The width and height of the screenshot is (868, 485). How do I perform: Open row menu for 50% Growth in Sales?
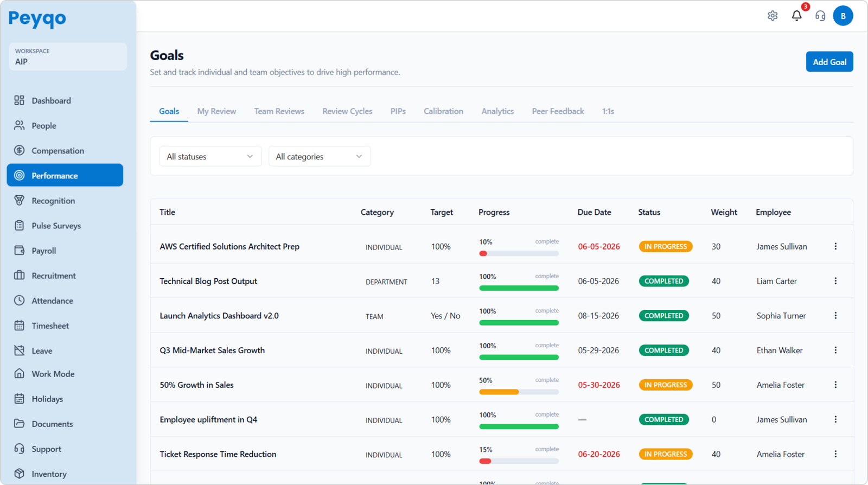pos(835,385)
